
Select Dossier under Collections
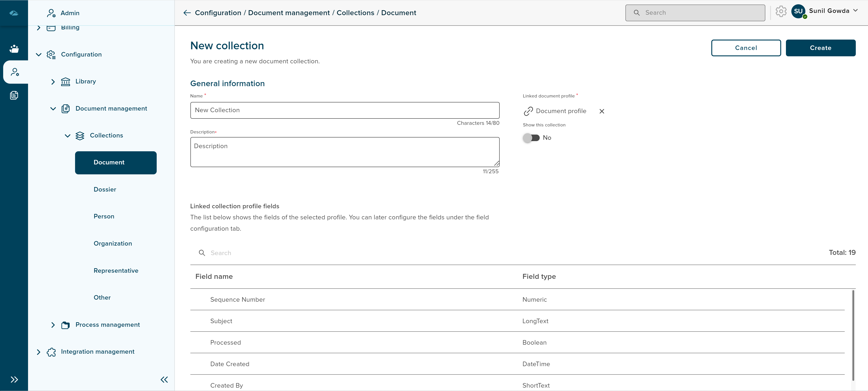105,190
